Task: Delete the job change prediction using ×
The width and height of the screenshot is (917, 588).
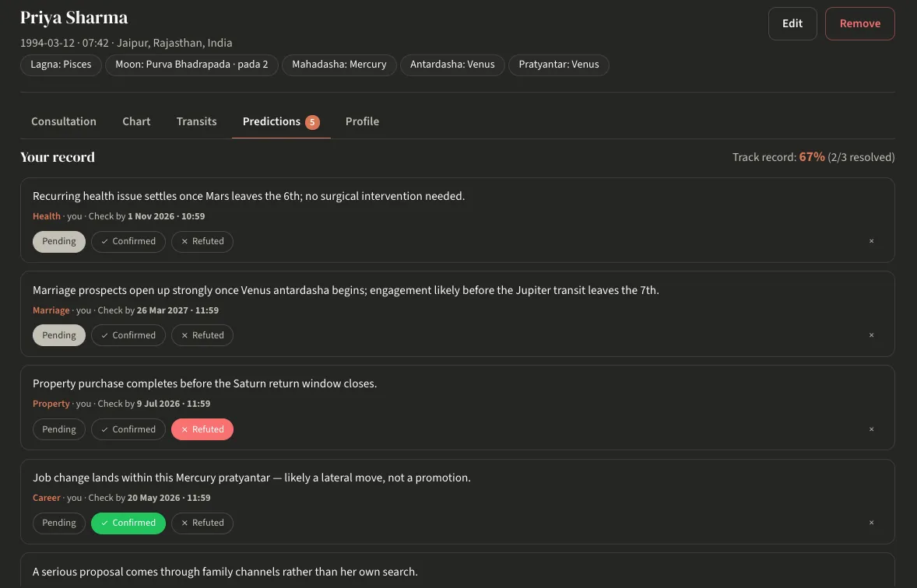Action: coord(871,523)
